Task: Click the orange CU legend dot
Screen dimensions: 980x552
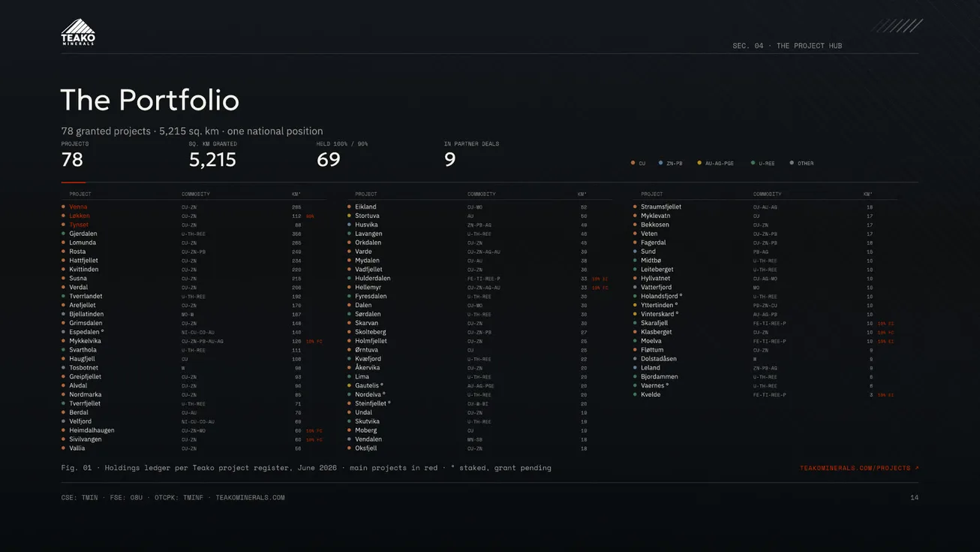Action: pyautogui.click(x=633, y=163)
